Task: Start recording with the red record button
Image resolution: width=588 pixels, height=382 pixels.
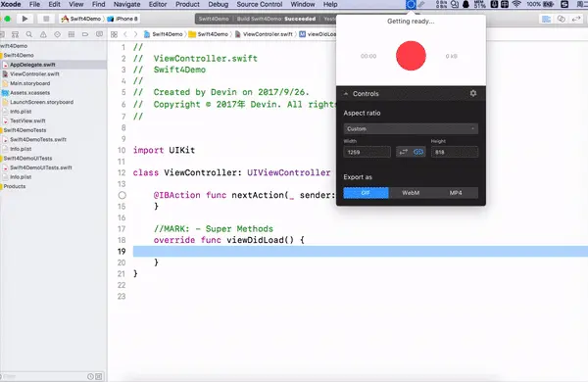Action: (411, 56)
